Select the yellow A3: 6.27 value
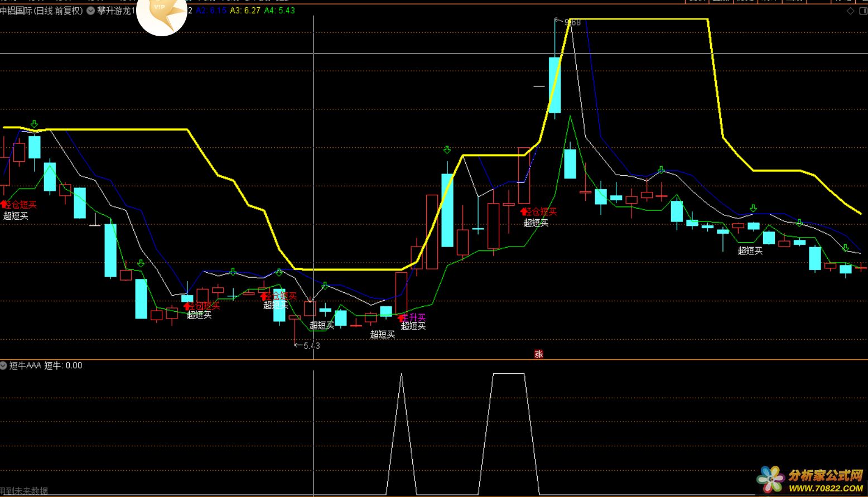868x497 pixels. click(245, 11)
